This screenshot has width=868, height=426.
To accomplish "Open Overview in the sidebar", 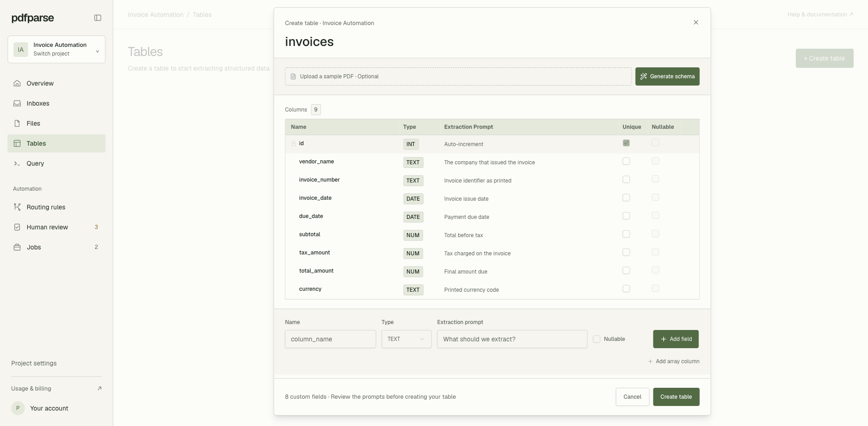I will 56,83.
